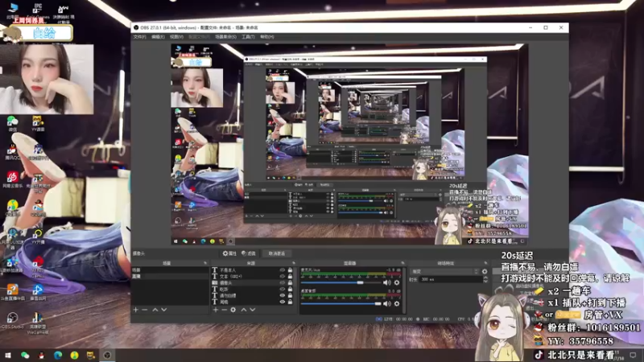This screenshot has width=644, height=362.
Task: Open the 视图(V) menu in OBS
Action: point(176,37)
